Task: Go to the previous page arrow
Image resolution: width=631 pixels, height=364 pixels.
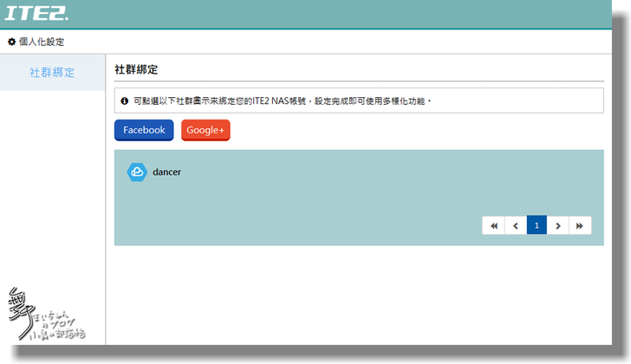Action: pos(516,225)
